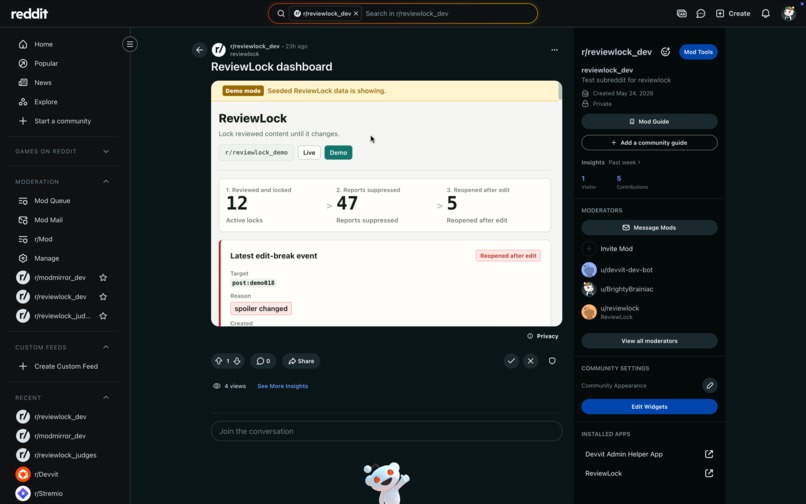Upvote the post

click(219, 361)
